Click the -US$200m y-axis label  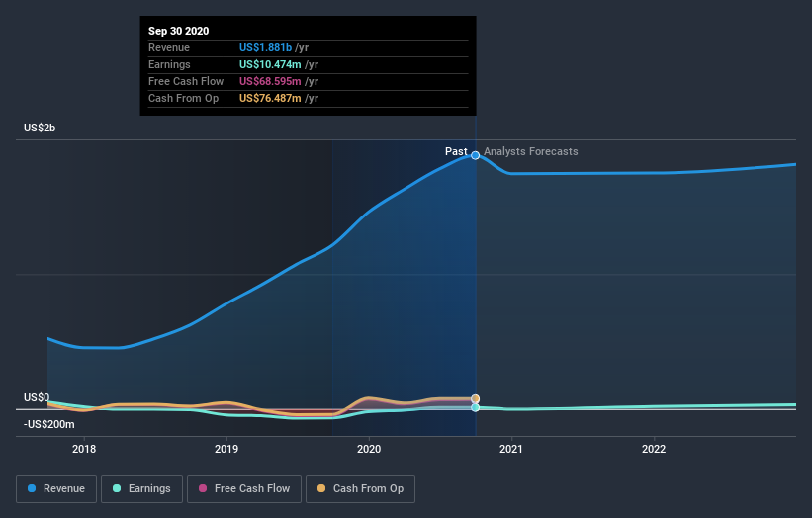coord(48,424)
